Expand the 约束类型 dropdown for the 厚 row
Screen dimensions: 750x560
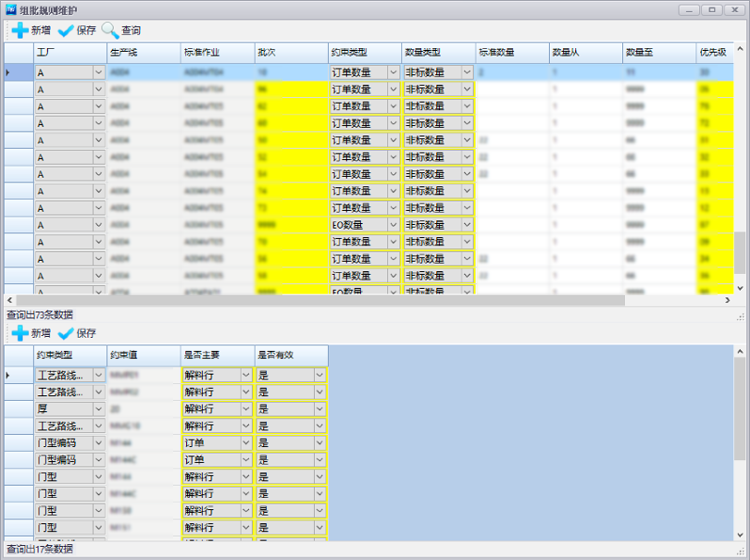[98, 409]
